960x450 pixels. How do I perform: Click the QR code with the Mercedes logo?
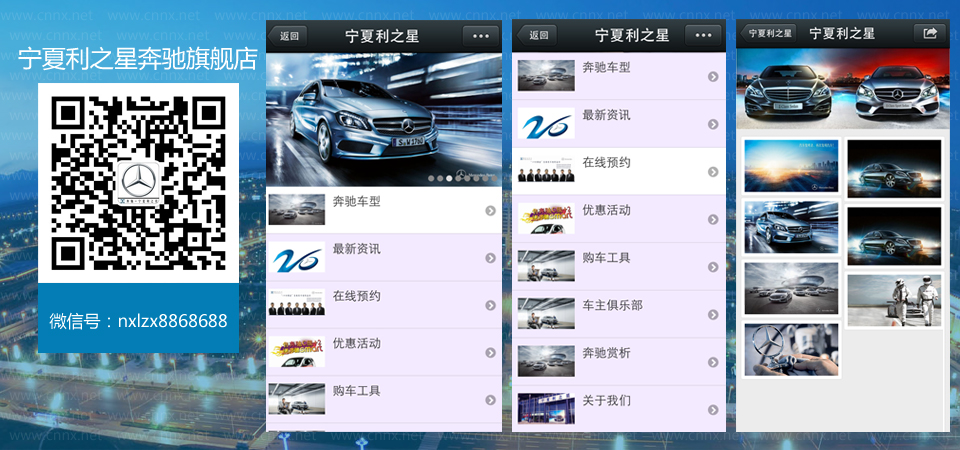[x=138, y=183]
